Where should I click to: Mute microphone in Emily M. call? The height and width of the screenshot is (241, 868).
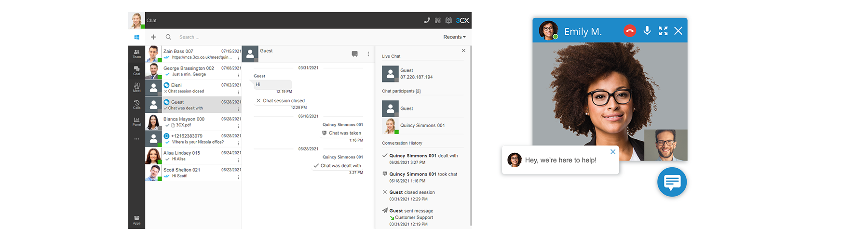[647, 31]
